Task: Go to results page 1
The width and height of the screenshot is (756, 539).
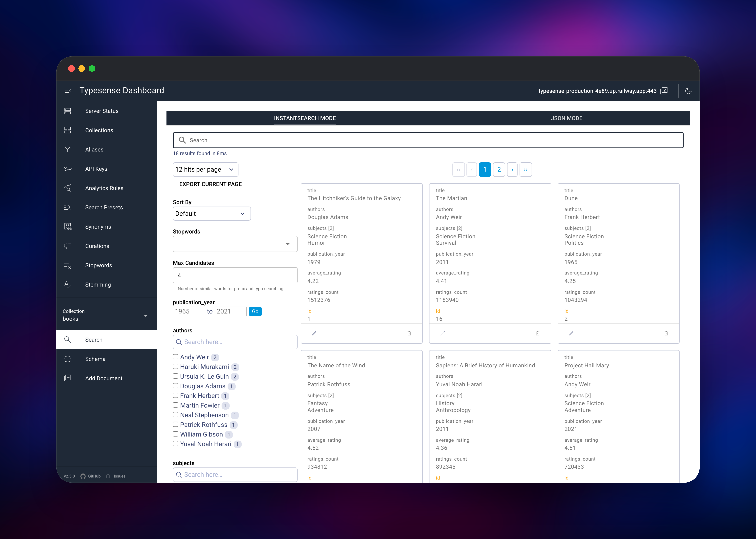Action: pyautogui.click(x=485, y=170)
